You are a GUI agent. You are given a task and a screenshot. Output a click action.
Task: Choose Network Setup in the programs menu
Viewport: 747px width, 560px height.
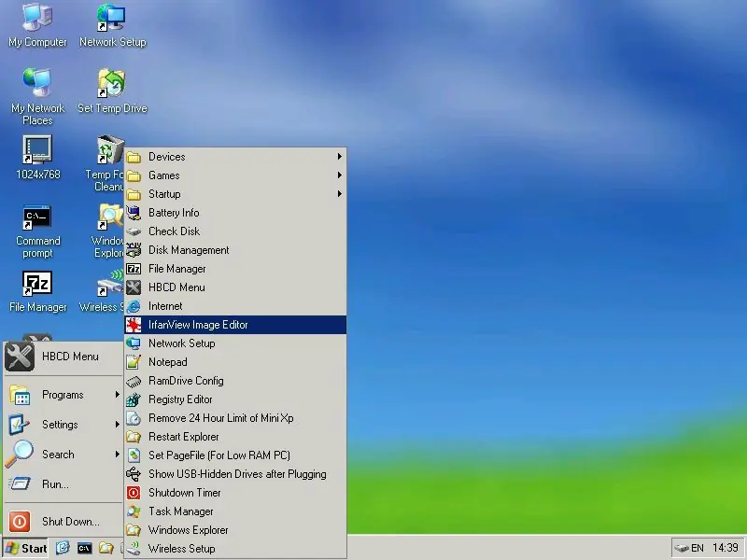pos(235,343)
